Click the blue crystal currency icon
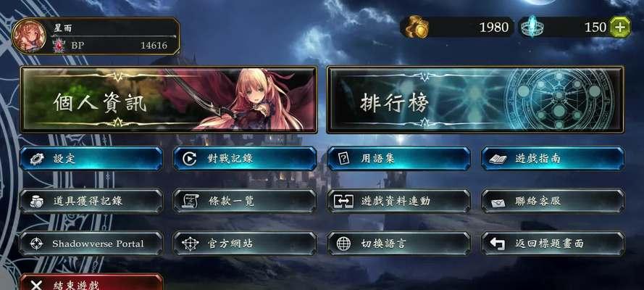This screenshot has width=644, height=290. point(532,27)
